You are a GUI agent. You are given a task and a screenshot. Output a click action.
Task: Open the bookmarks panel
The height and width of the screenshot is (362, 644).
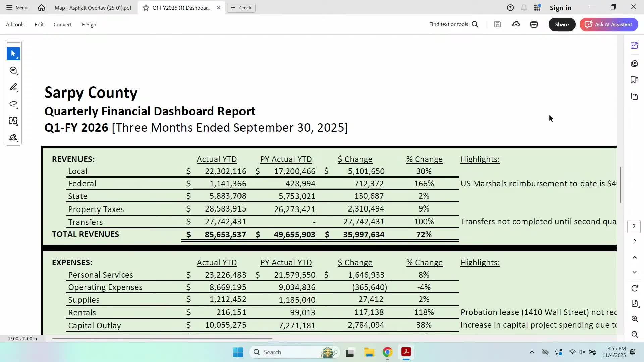pyautogui.click(x=634, y=80)
